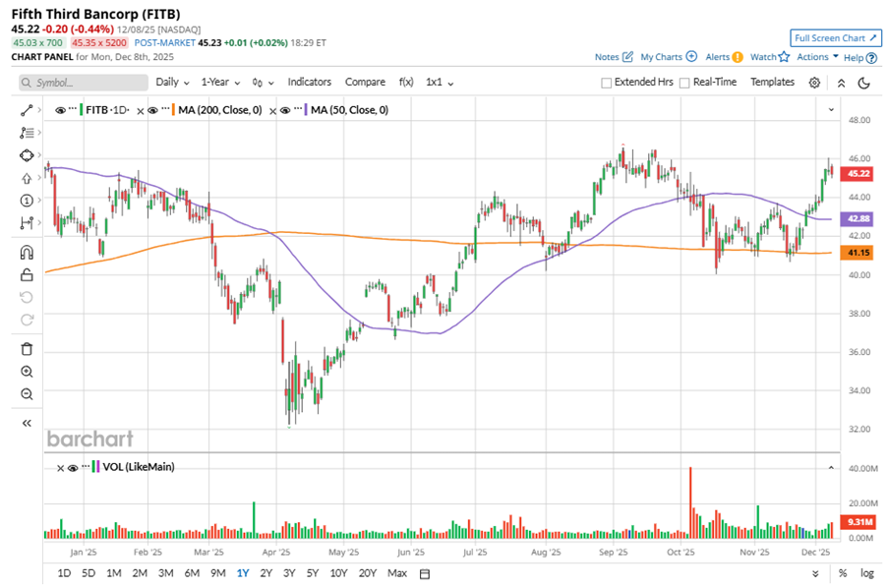Viewport: 887px width, 588px height.
Task: Delete drawings with the trash icon
Action: click(x=27, y=349)
